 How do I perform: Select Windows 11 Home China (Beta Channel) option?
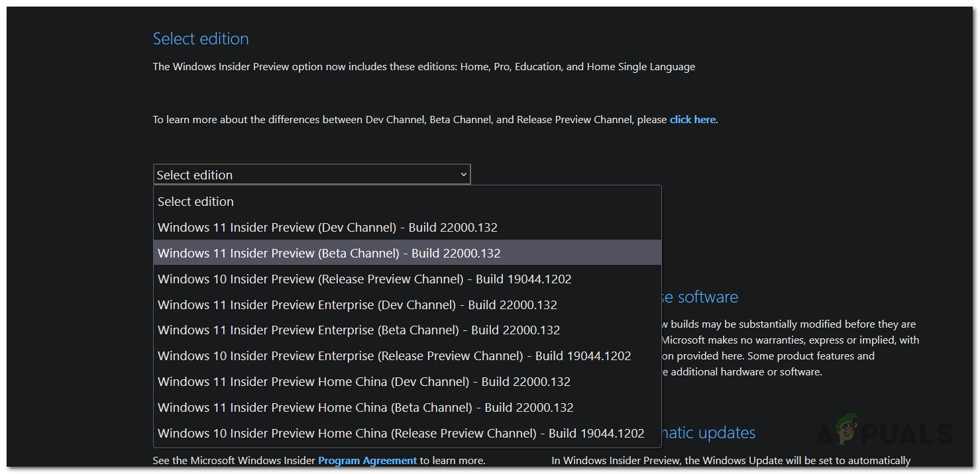365,407
